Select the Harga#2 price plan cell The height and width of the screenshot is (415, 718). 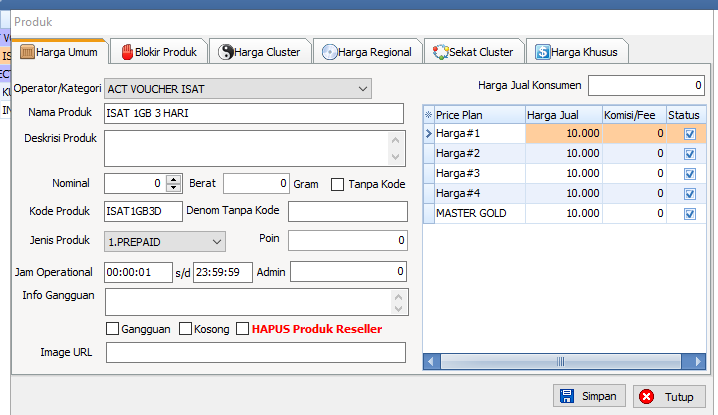tap(479, 153)
